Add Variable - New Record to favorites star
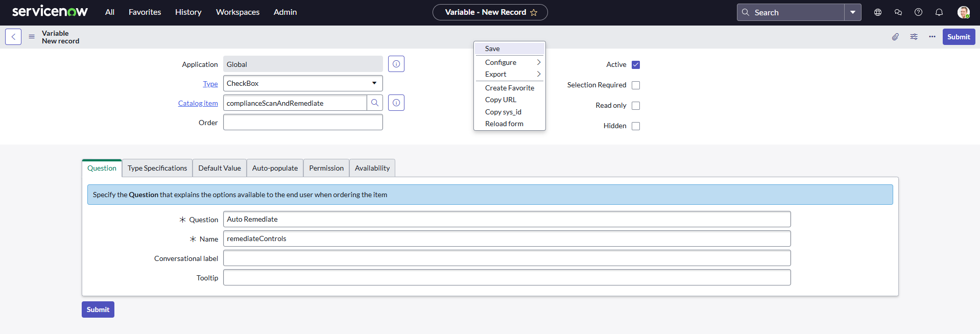 534,12
